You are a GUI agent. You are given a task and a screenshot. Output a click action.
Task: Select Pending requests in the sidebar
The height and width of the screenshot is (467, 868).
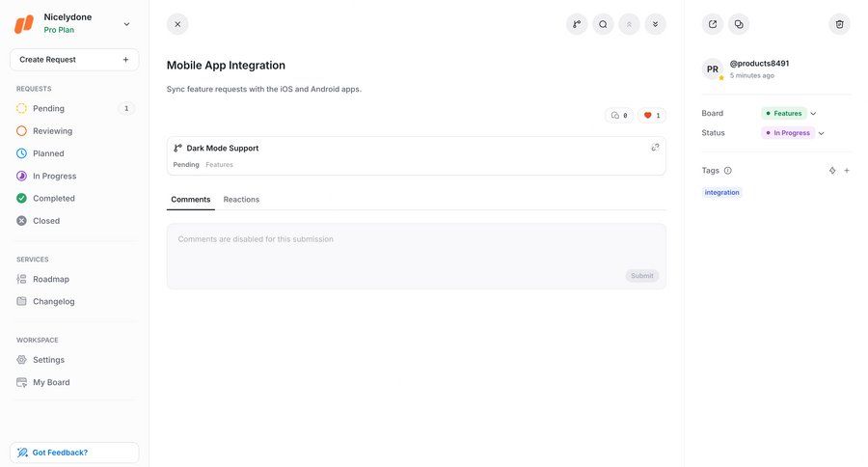pos(48,109)
